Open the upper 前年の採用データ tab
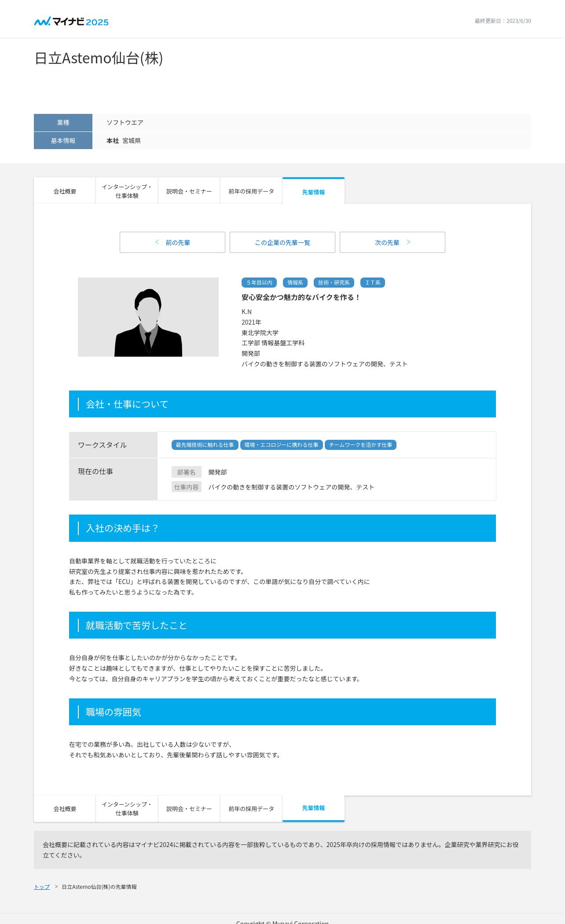This screenshot has height=924, width=565. [x=251, y=191]
